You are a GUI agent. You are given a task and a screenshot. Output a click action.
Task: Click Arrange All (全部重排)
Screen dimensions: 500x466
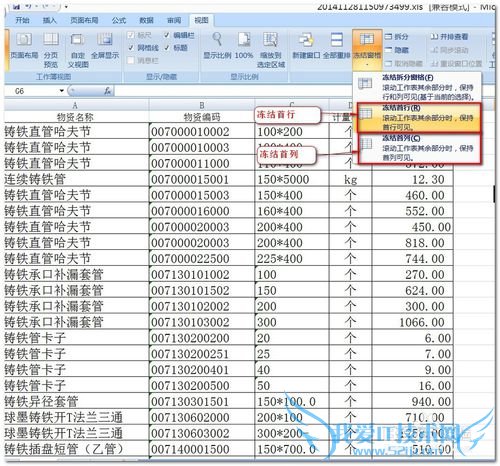tap(336, 45)
